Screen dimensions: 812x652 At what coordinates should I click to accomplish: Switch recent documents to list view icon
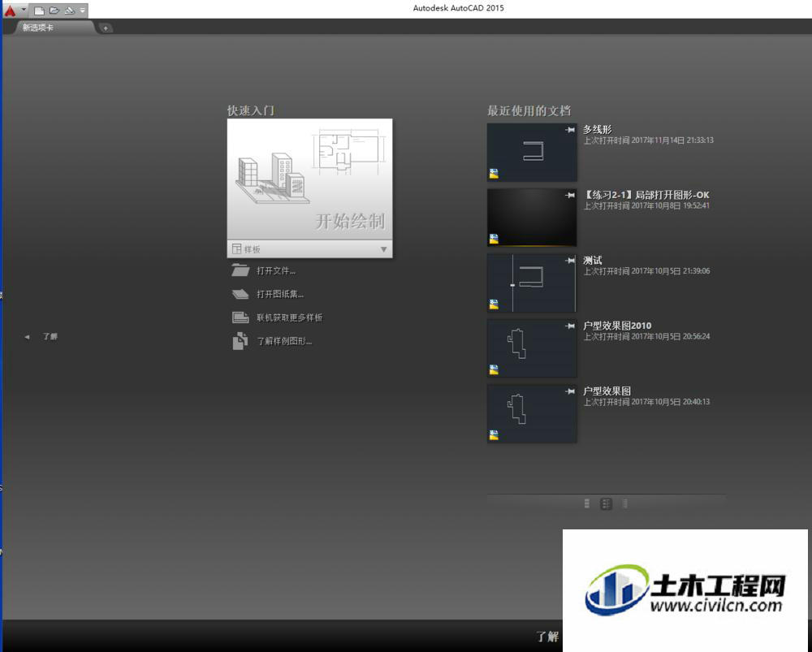625,503
